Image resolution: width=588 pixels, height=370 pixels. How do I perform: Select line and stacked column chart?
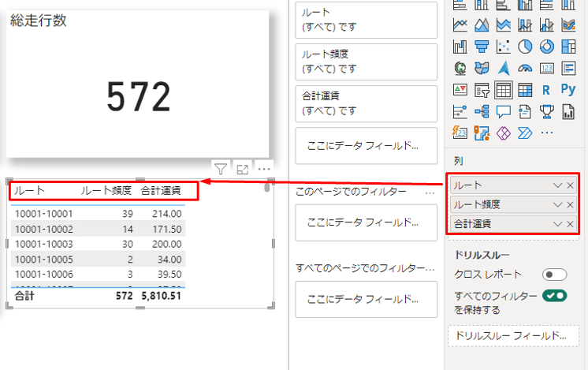(x=525, y=25)
